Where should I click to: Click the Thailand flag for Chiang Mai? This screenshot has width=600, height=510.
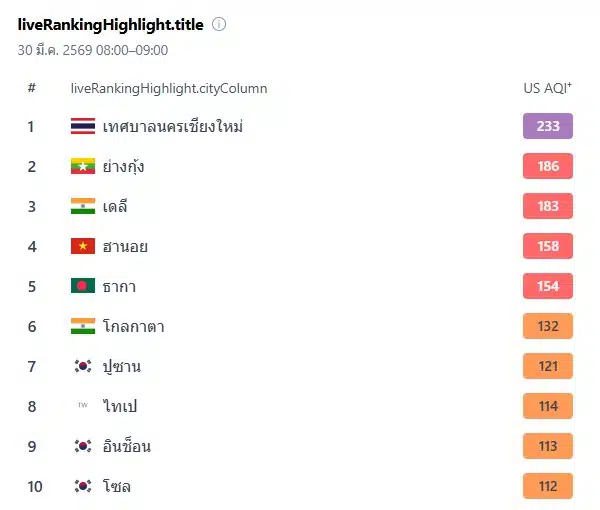(83, 127)
